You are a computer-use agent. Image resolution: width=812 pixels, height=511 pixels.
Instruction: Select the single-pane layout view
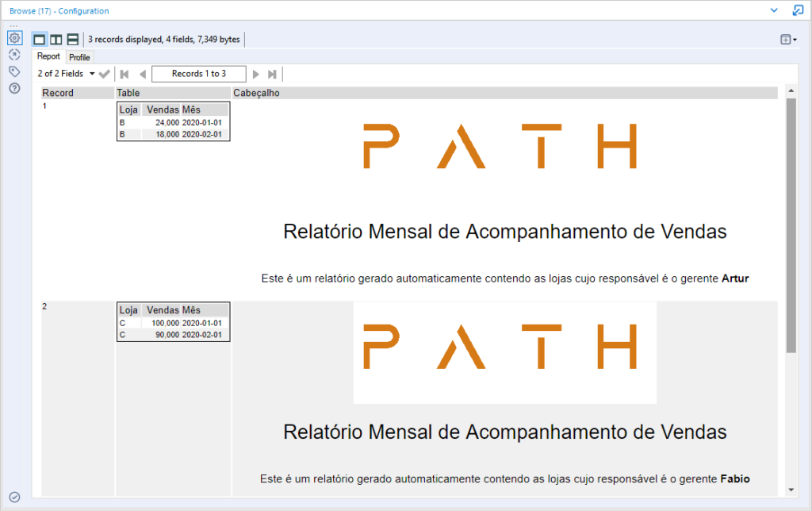[40, 40]
